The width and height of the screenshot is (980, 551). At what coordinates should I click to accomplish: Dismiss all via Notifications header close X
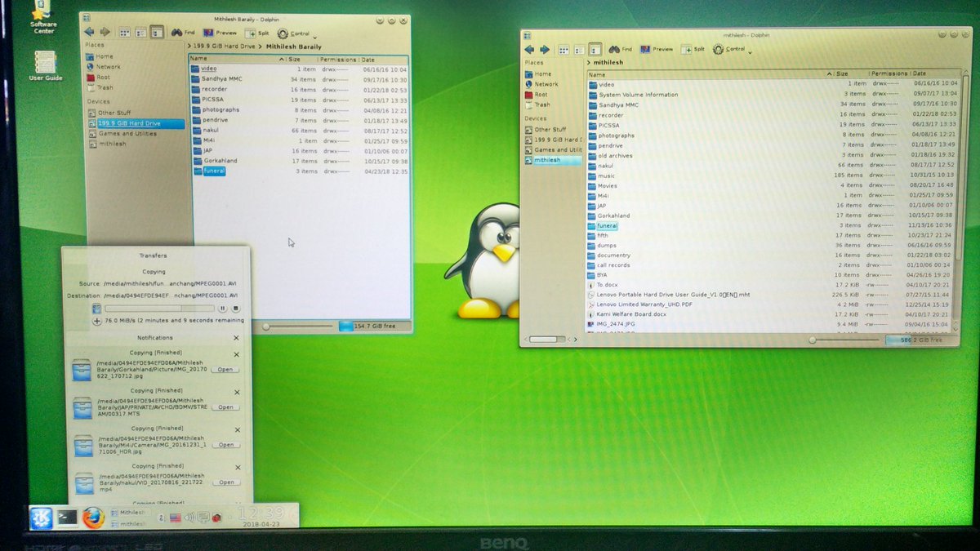(236, 337)
